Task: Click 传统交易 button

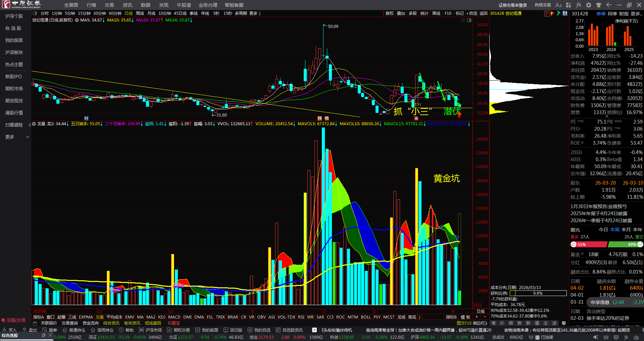Action: 543,5
